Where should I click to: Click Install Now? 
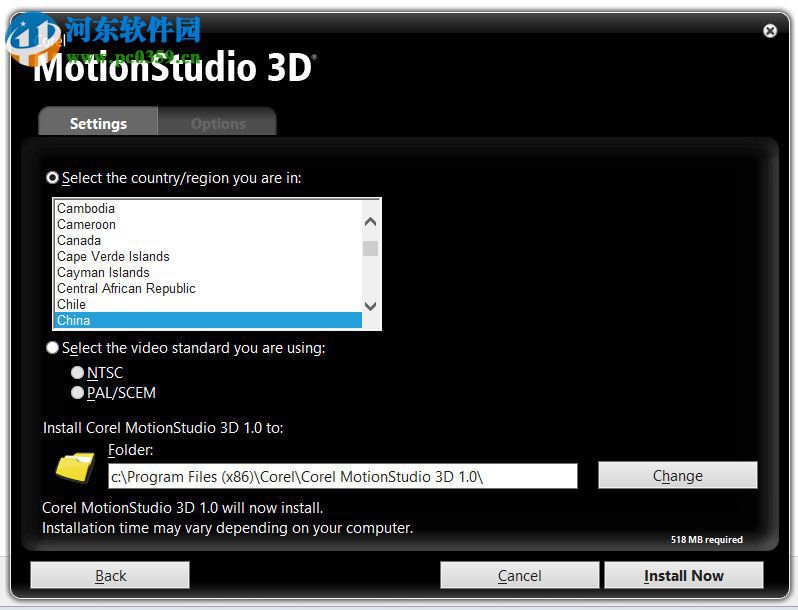tap(683, 575)
